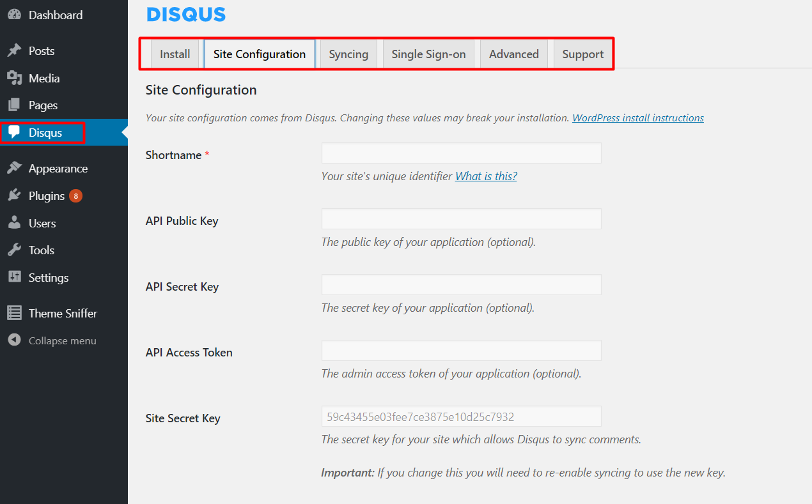
Task: Open the Single Sign-on tab
Action: coord(428,54)
